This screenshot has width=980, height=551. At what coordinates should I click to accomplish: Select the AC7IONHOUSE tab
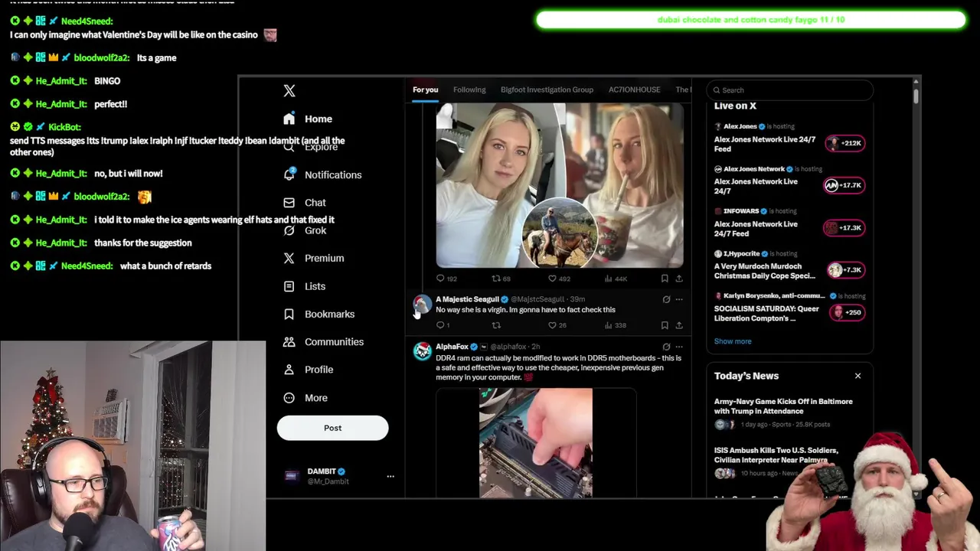(634, 90)
